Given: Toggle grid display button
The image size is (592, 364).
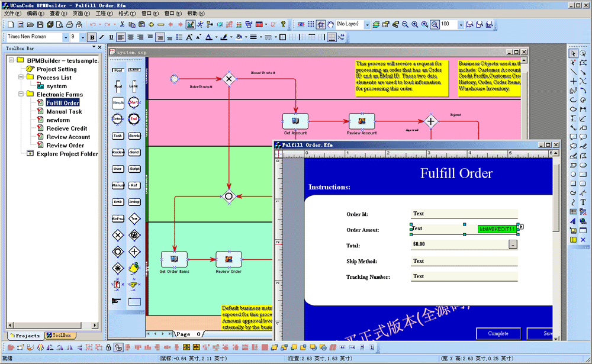Looking at the screenshot, I should point(310,25).
